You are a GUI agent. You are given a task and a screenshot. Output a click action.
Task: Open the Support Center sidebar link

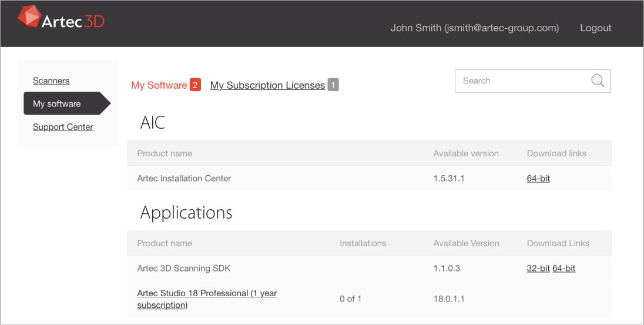click(x=63, y=127)
